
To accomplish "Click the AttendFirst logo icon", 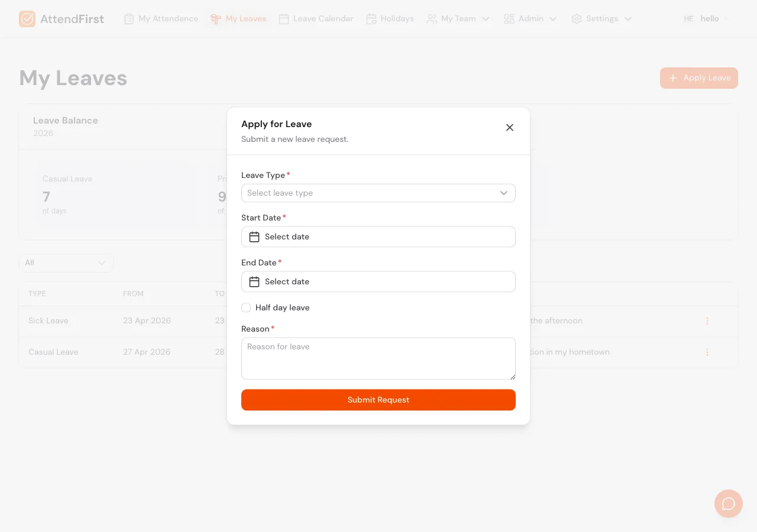I will pos(27,18).
